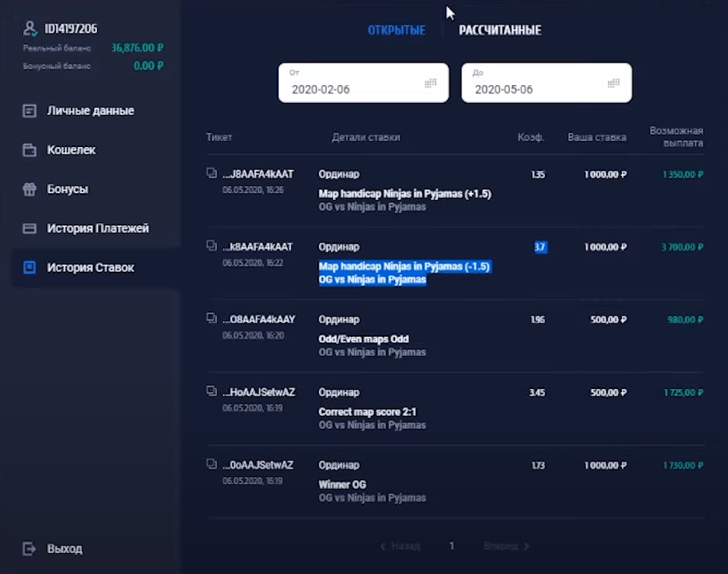Click the Winner OG bet

click(x=342, y=485)
